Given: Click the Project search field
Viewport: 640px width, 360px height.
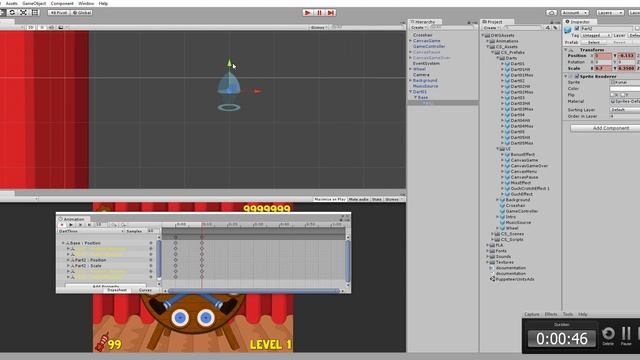Looking at the screenshot, I should click(x=522, y=27).
